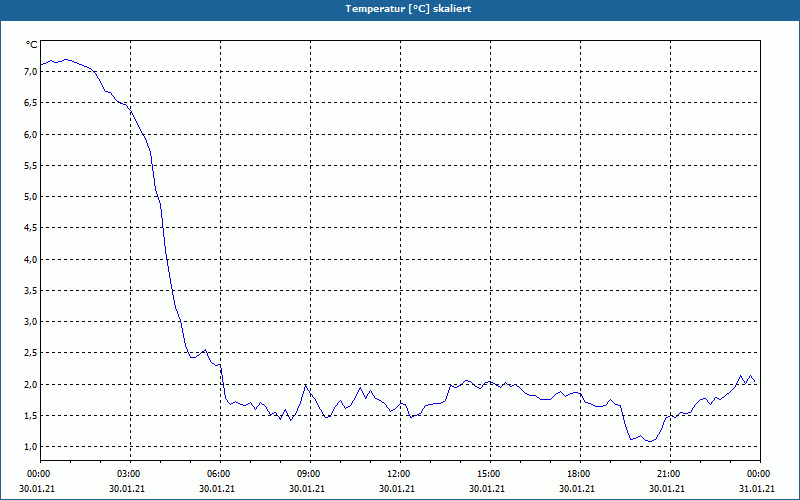
Task: Click the 30.01.21 date under 12:00
Action: [397, 489]
